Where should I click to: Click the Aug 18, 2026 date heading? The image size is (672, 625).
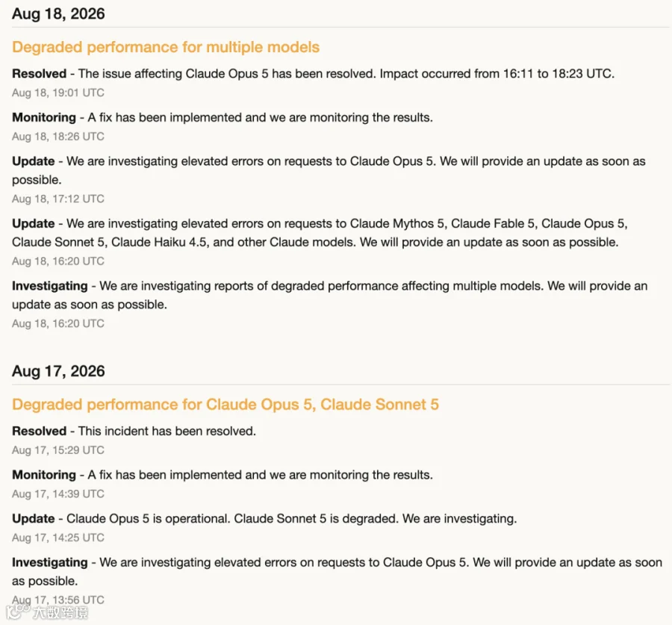click(x=58, y=13)
